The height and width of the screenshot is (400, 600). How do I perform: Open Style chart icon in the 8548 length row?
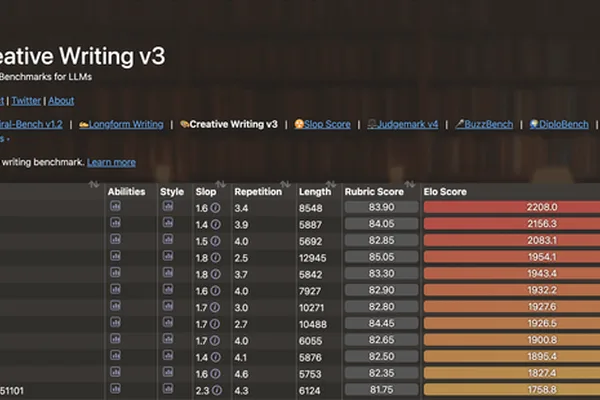(168, 206)
